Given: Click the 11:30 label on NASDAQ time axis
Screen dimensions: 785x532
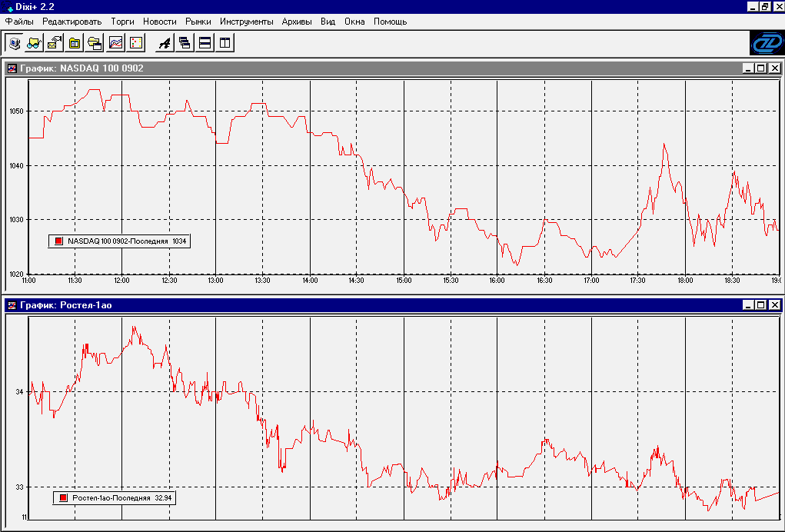Looking at the screenshot, I should pos(75,281).
